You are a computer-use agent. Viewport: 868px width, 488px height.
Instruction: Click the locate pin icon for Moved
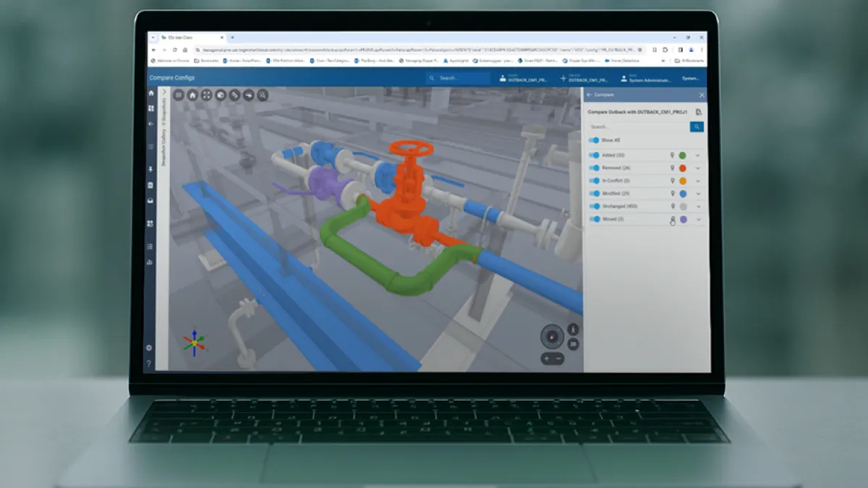(672, 219)
